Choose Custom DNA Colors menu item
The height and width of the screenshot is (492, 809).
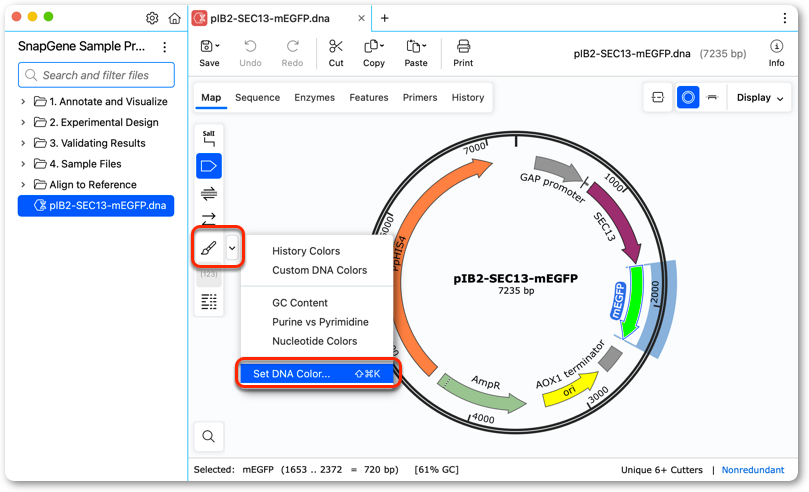317,270
